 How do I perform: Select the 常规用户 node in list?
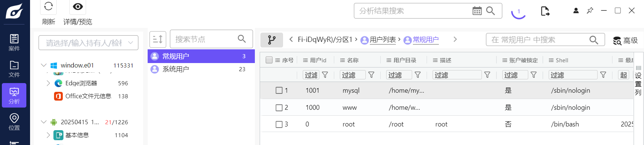(x=201, y=56)
